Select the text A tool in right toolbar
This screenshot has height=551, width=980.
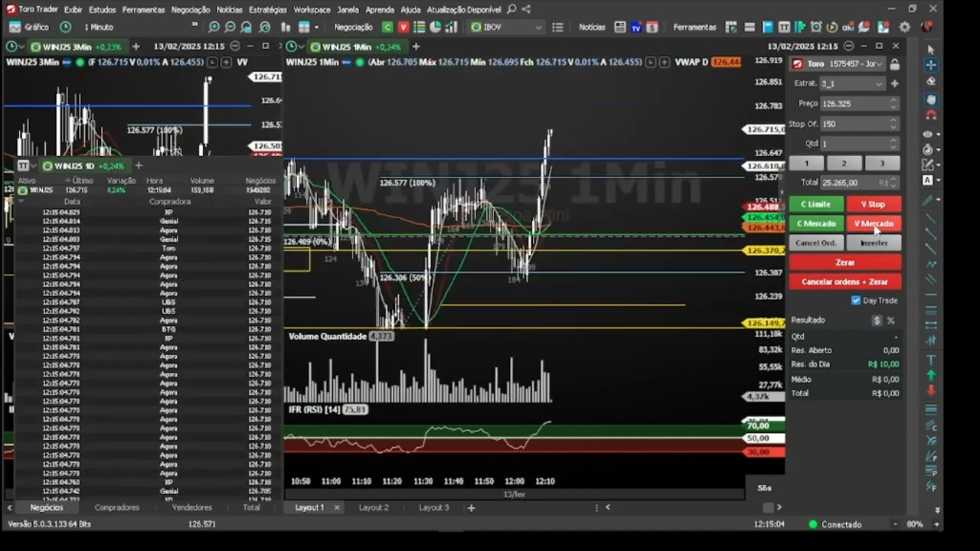pyautogui.click(x=928, y=181)
